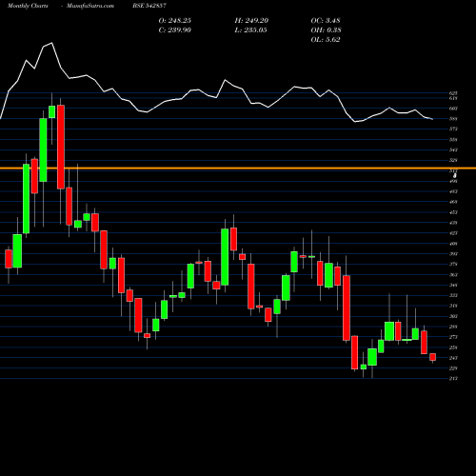Click the tallest green candle near the peak
The height and width of the screenshot is (476, 476).
point(26,199)
